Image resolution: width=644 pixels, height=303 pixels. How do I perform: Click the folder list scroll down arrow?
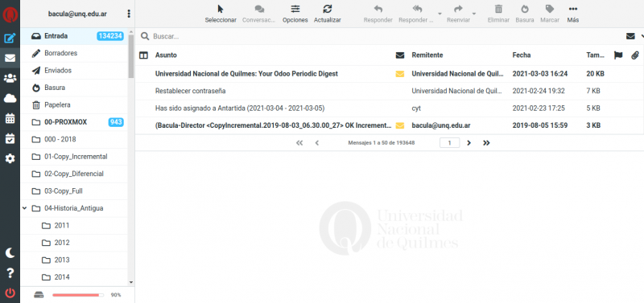coord(131,282)
